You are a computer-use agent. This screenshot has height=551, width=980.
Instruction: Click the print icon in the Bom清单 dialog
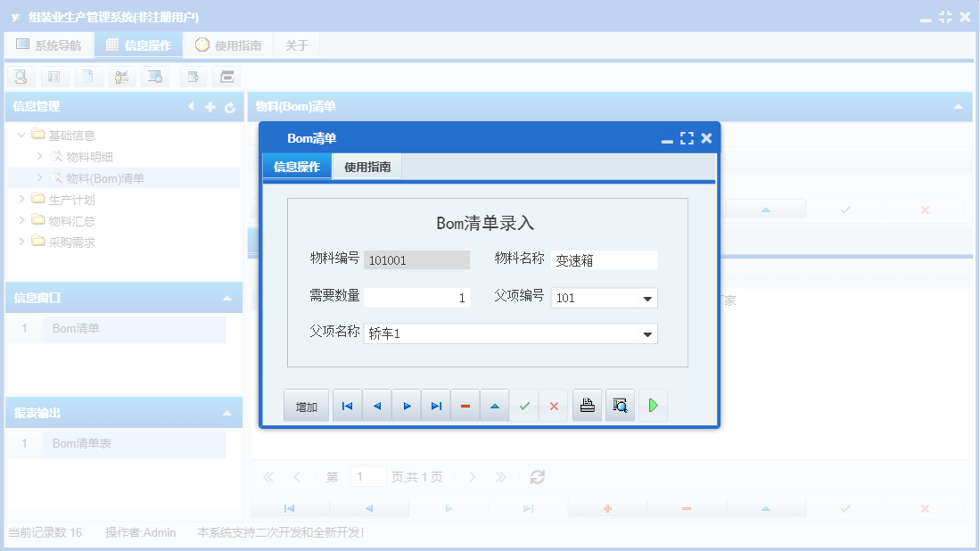point(586,405)
